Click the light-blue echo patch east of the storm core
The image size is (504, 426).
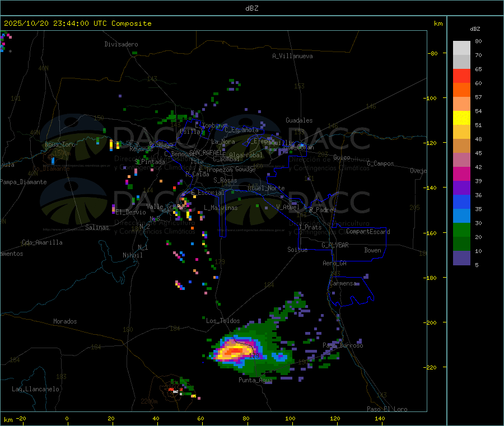point(279,357)
